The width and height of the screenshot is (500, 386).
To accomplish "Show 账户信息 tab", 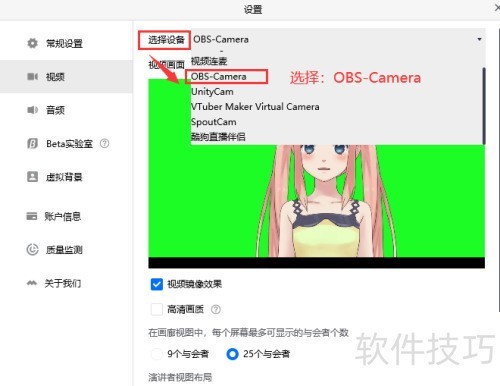I will tap(66, 216).
